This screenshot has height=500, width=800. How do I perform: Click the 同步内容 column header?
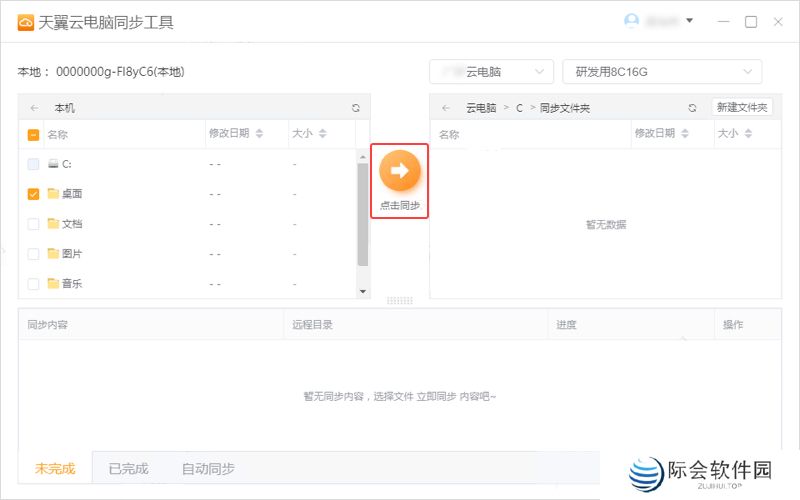point(47,324)
